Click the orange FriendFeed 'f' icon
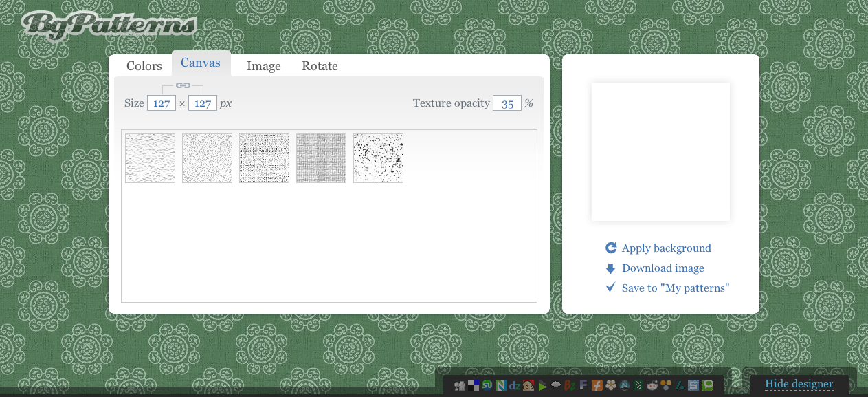The height and width of the screenshot is (397, 868). (597, 386)
